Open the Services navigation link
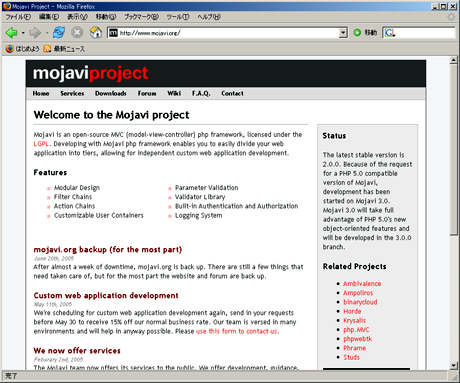Image resolution: width=460 pixels, height=383 pixels. pos(72,94)
